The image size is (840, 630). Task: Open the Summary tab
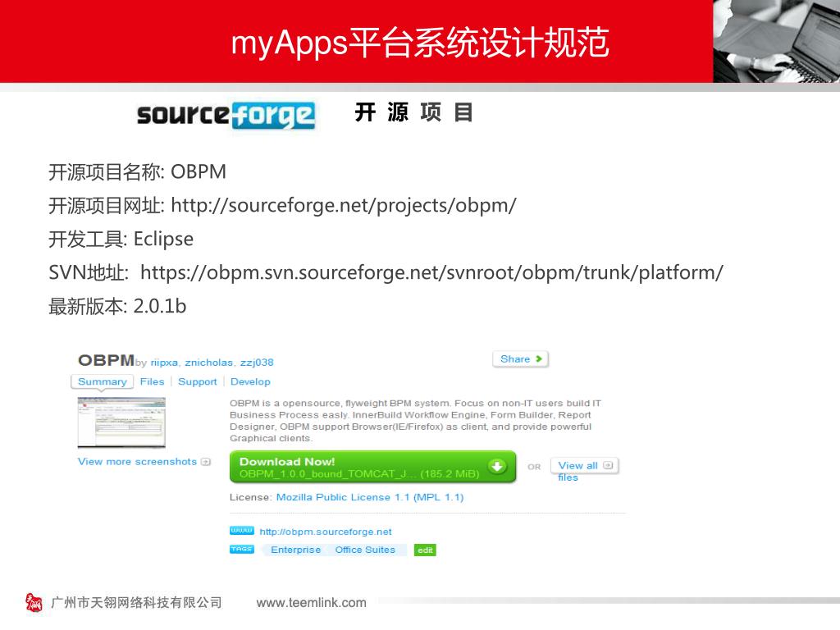coord(102,381)
